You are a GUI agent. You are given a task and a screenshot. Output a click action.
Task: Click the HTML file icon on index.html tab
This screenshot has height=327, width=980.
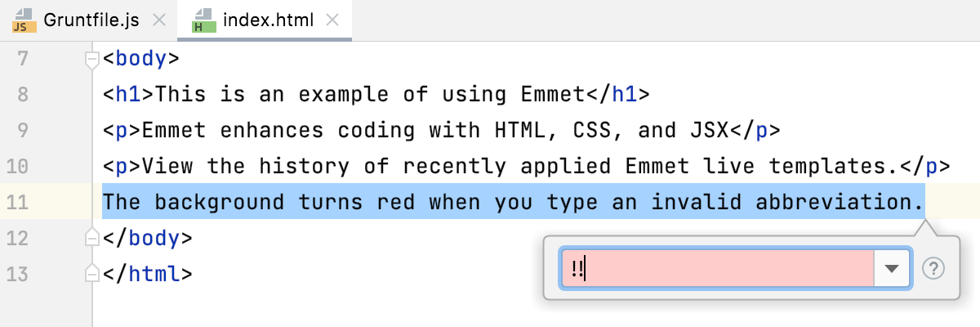[x=200, y=20]
